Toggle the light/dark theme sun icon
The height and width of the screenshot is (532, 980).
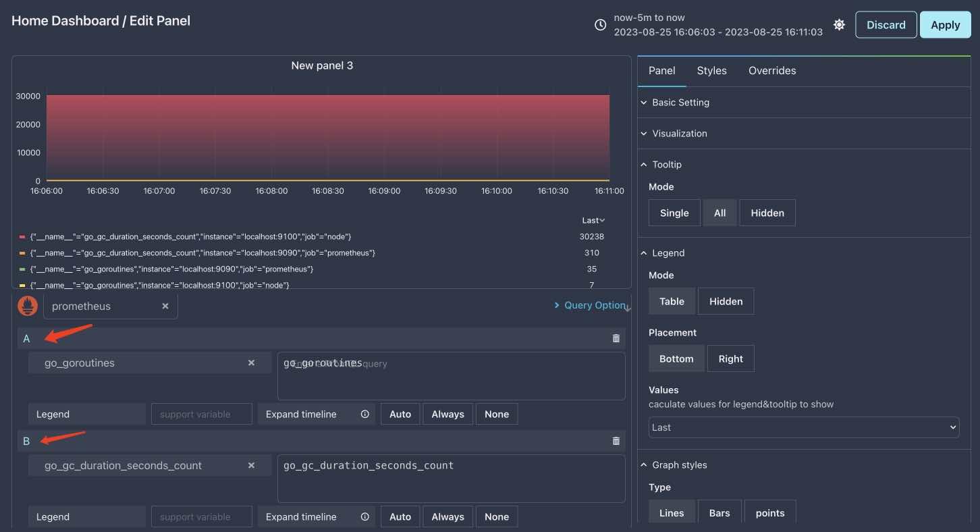(x=839, y=25)
